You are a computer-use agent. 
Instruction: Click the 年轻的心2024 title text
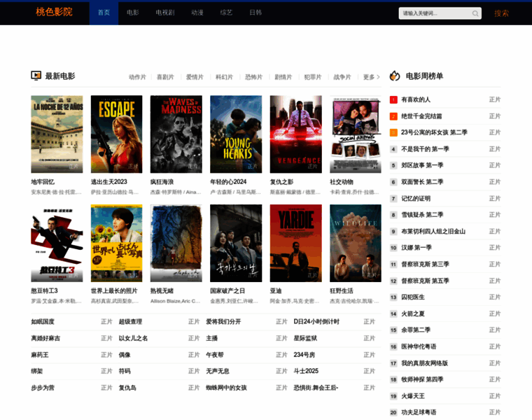pos(228,182)
